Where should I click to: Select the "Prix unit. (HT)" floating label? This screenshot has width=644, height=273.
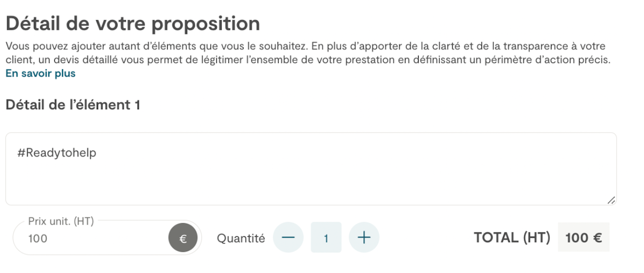click(61, 221)
